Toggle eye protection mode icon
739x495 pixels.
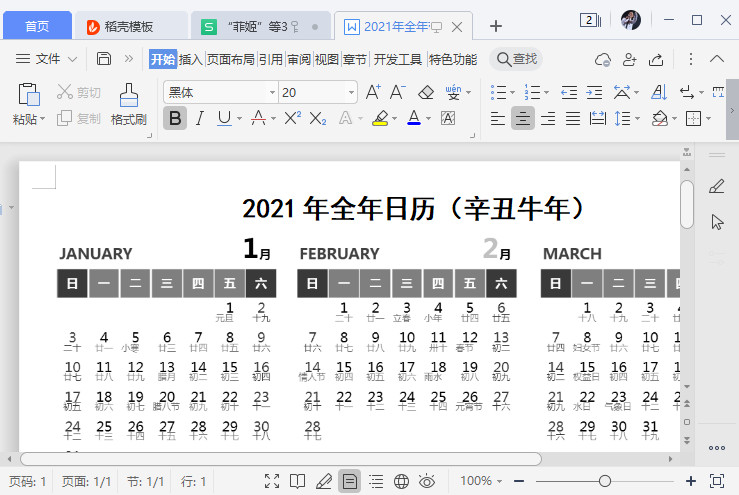click(427, 481)
